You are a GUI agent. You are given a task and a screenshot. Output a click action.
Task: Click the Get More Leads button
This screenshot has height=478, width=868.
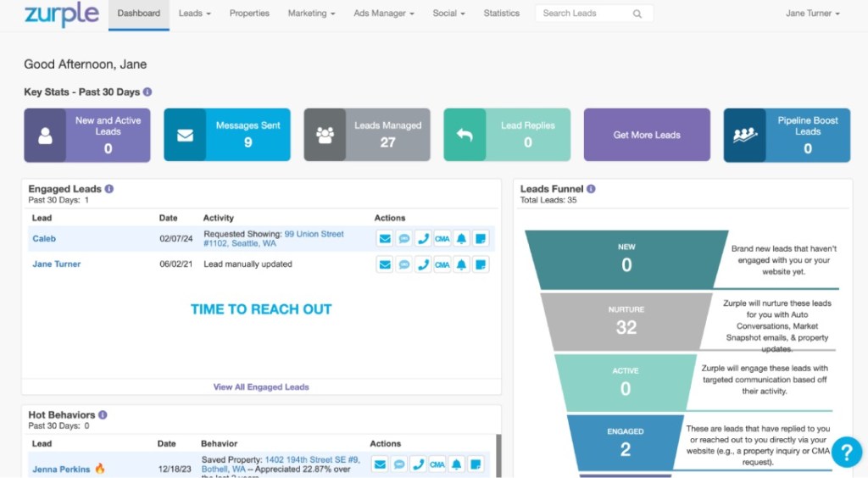point(647,135)
